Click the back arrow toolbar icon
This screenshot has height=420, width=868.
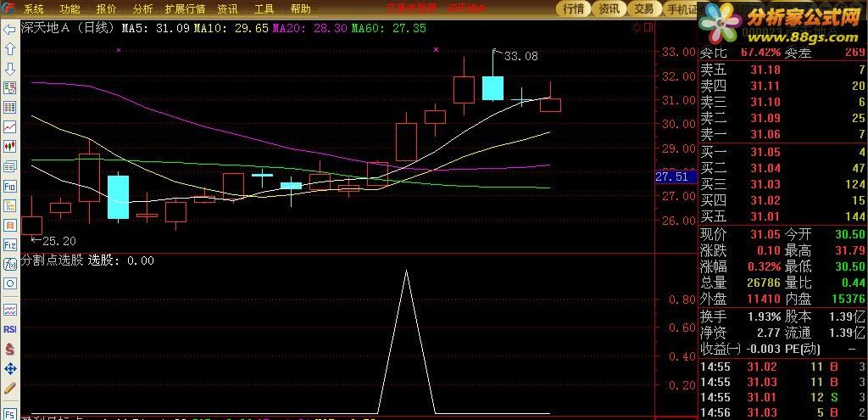coord(9,29)
